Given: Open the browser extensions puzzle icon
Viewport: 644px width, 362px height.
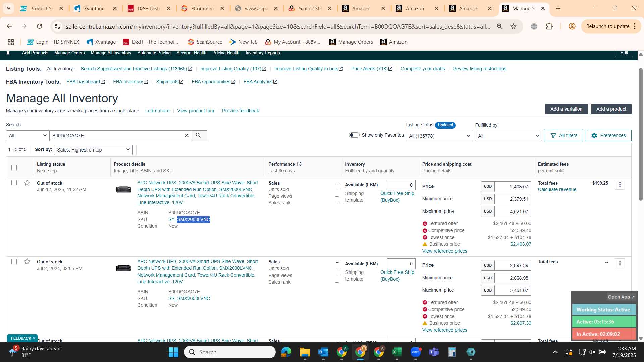Looking at the screenshot, I should [549, 26].
